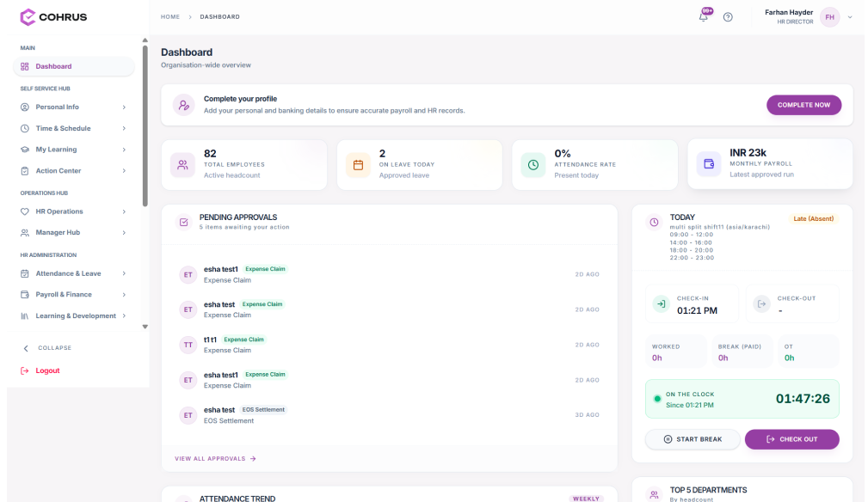This screenshot has width=868, height=502.
Task: Open the t1 t1 Expense Claim approval
Action: [x=389, y=345]
